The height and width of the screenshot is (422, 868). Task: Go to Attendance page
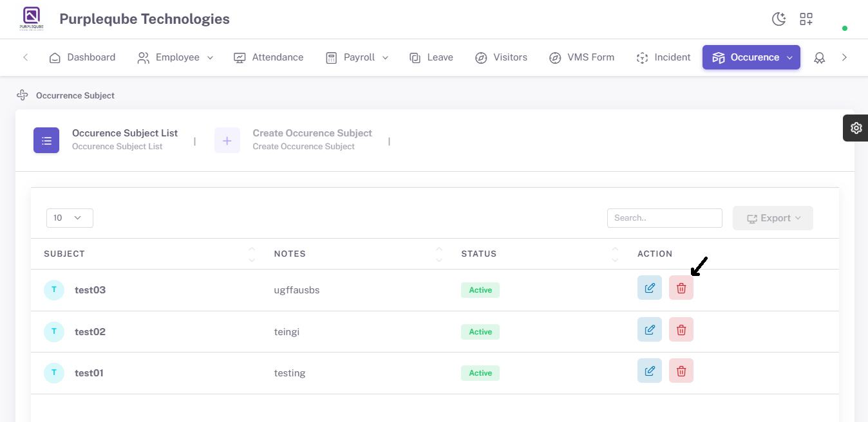click(x=269, y=57)
